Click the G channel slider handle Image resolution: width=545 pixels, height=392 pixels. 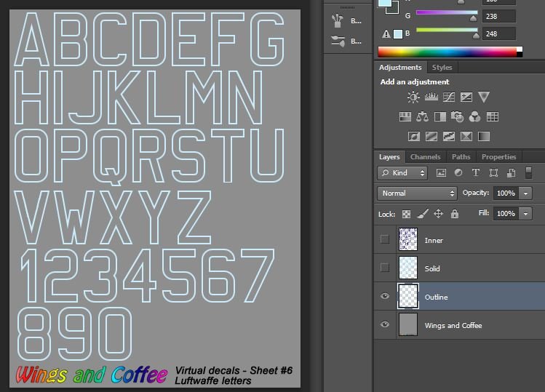tap(473, 19)
